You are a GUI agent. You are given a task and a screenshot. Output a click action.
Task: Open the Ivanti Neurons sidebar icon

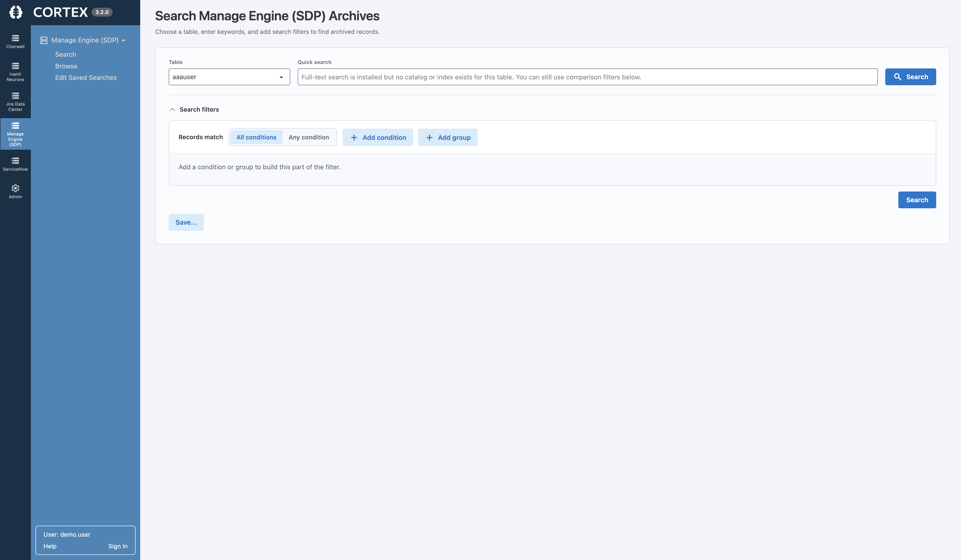[15, 72]
